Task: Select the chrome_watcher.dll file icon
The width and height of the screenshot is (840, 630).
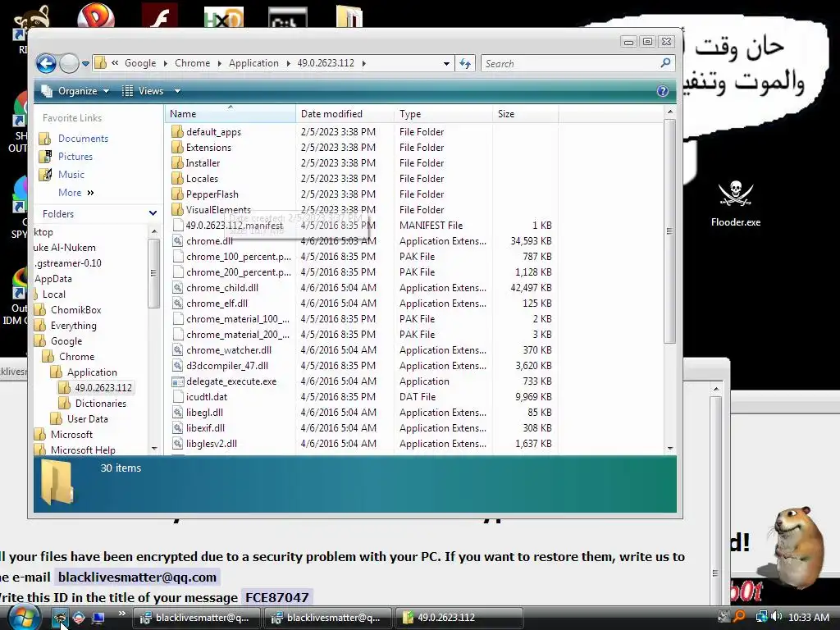Action: [x=177, y=349]
